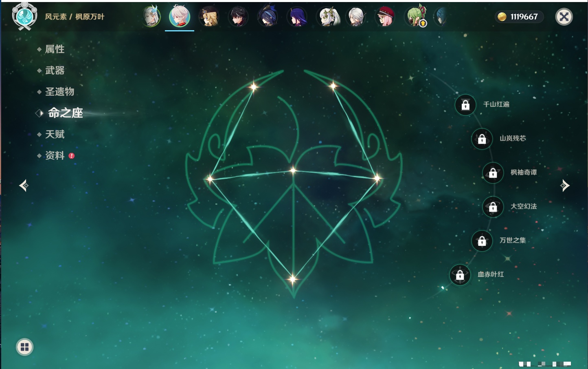Click the red alert badge beside 资料
The height and width of the screenshot is (369, 588).
(72, 156)
